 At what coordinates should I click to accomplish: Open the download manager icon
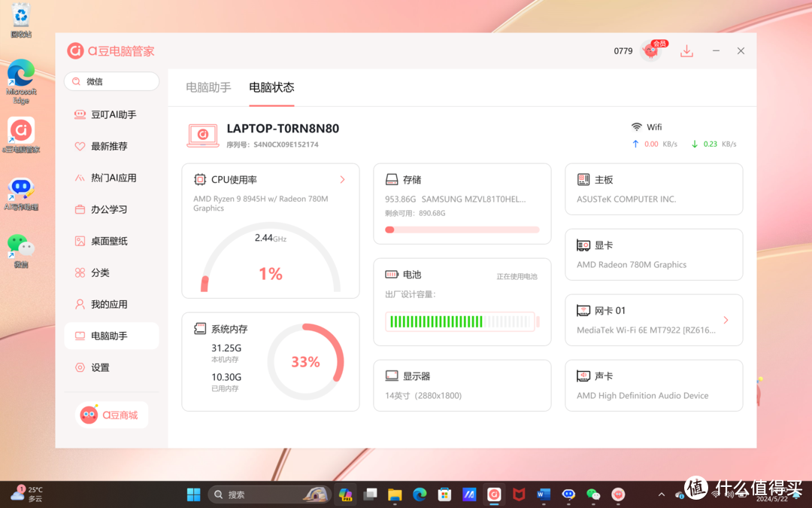pyautogui.click(x=686, y=51)
